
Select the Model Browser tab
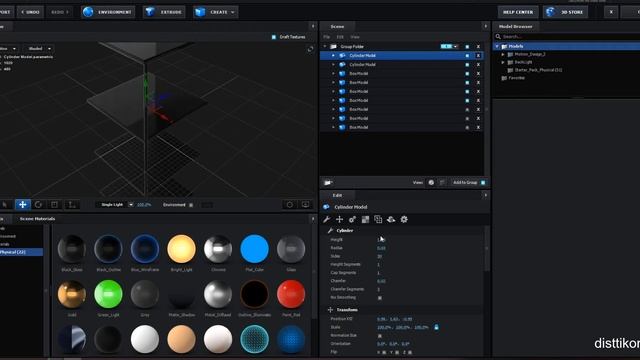pos(516,26)
